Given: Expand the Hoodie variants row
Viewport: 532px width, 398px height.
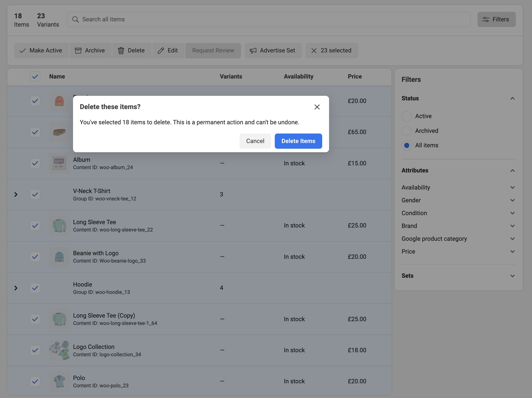Looking at the screenshot, I should tap(16, 288).
